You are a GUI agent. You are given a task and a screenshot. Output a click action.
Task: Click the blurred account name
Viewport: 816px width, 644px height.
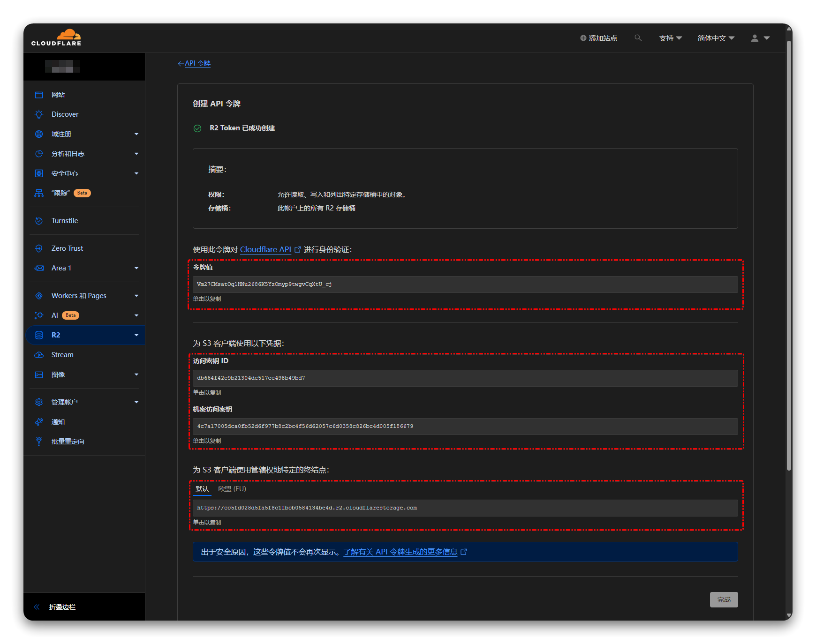click(x=62, y=67)
